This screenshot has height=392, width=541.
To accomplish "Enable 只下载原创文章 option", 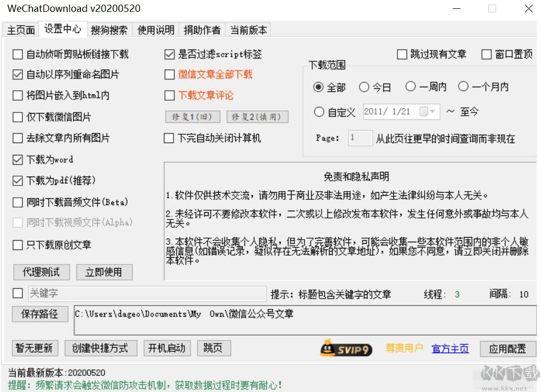I will pyautogui.click(x=17, y=245).
